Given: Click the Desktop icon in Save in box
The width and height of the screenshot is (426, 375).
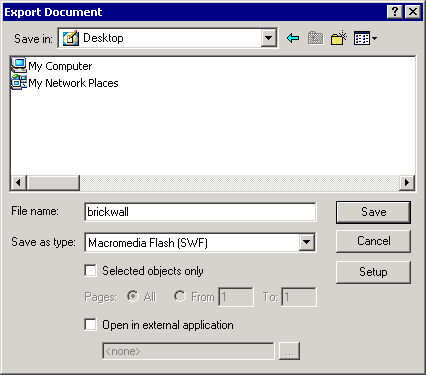Looking at the screenshot, I should pos(71,38).
